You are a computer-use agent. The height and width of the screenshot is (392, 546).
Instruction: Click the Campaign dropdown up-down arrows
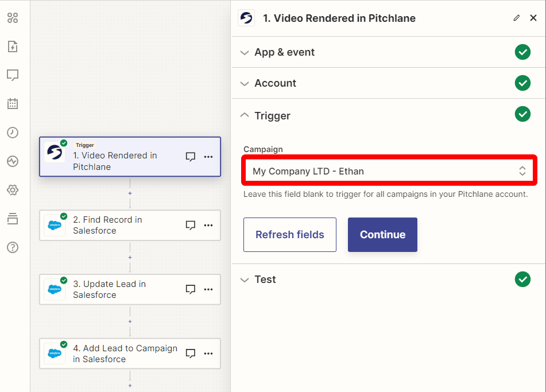point(522,171)
